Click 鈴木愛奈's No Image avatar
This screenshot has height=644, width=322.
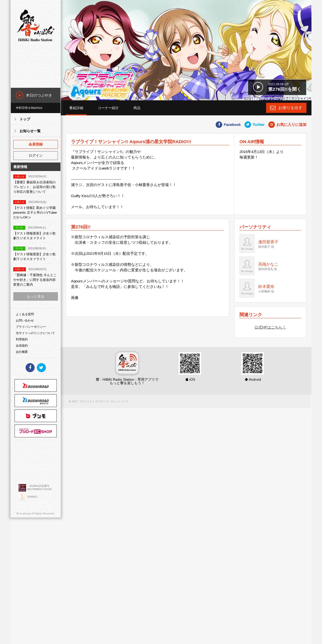pos(247,288)
